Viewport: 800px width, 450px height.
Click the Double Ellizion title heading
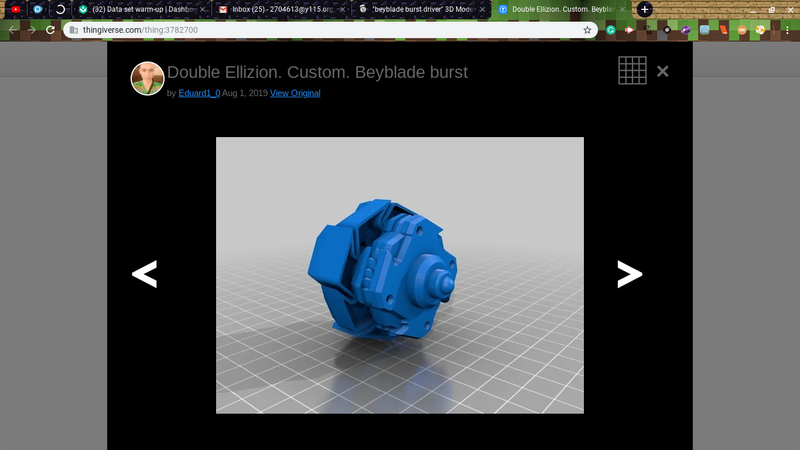317,73
